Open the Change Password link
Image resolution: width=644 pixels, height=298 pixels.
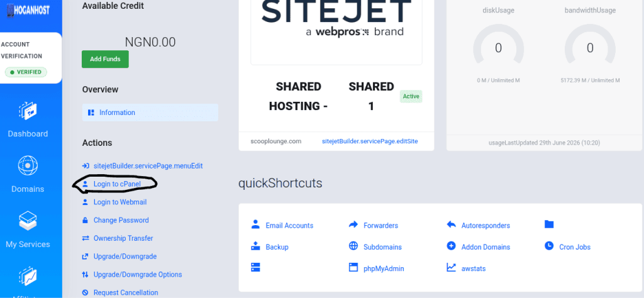point(121,220)
